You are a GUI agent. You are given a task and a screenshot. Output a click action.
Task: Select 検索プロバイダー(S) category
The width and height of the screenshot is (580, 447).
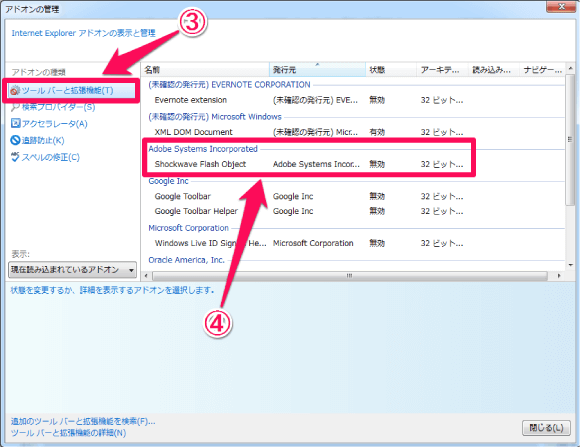point(58,107)
